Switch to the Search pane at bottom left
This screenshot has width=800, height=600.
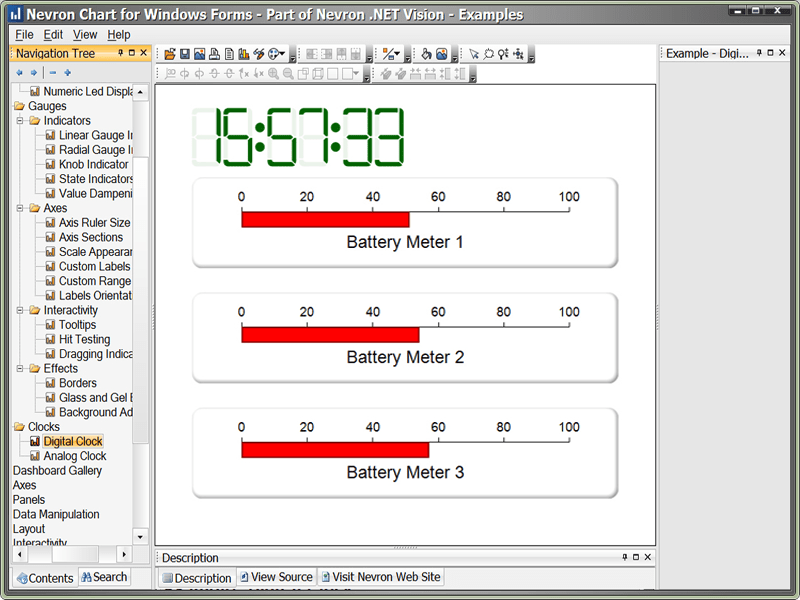104,577
